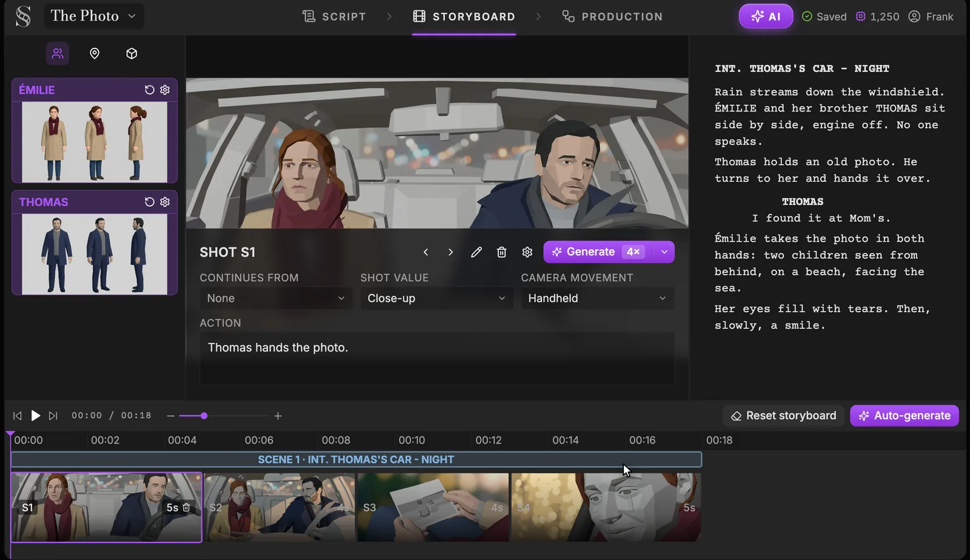Select the Storyboard tab
The width and height of the screenshot is (970, 560).
click(464, 16)
